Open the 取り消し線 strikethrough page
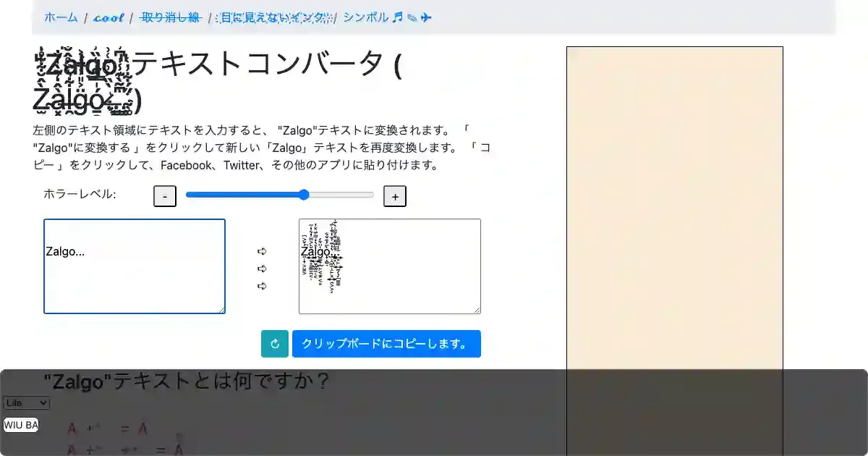This screenshot has width=868, height=456. pos(170,17)
